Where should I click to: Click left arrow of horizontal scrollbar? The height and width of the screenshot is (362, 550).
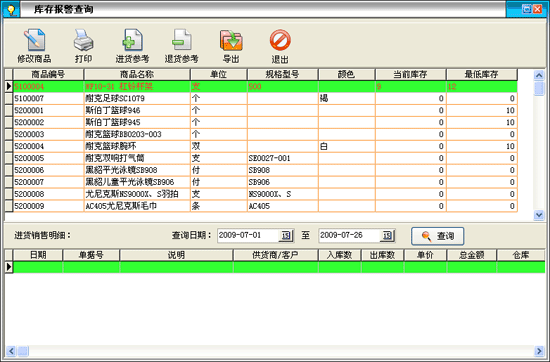(x=11, y=351)
